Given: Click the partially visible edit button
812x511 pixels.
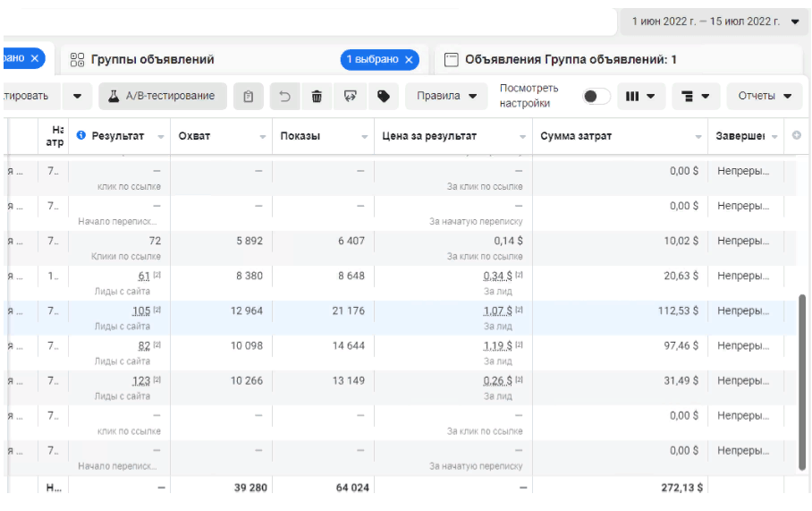Looking at the screenshot, I should point(32,97).
